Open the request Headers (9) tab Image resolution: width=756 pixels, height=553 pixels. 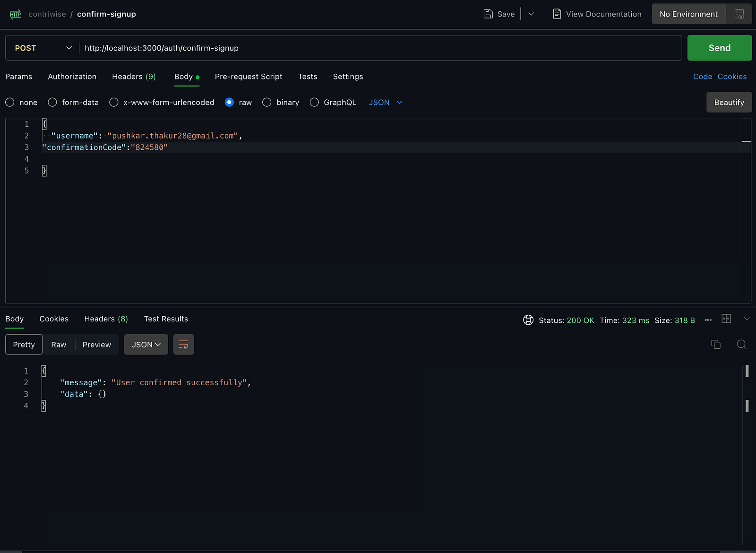click(x=134, y=77)
